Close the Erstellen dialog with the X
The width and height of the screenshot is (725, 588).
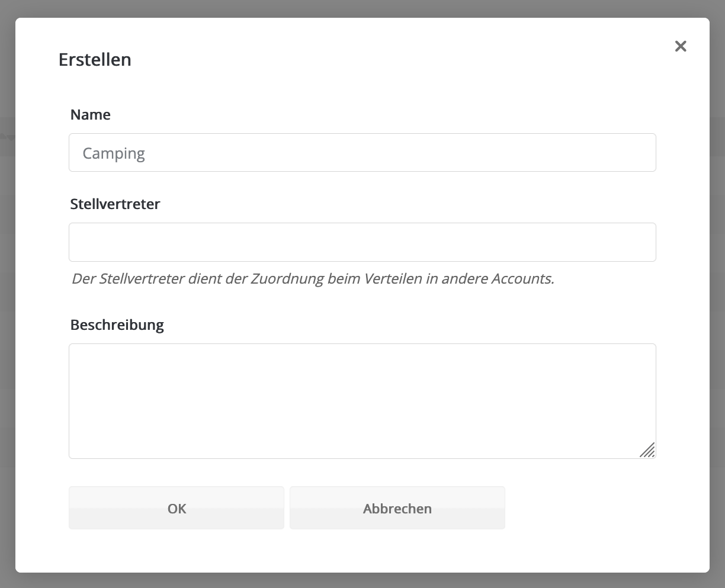tap(681, 46)
